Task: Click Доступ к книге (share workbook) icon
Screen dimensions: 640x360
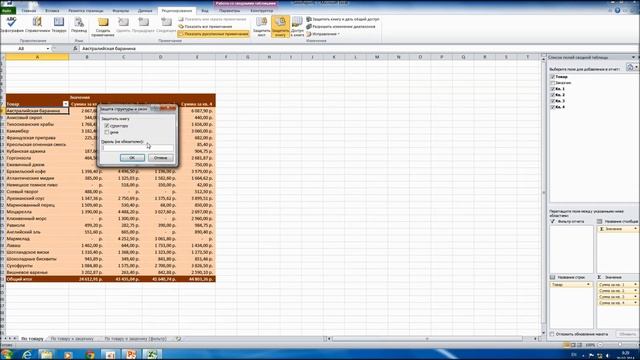Action: pyautogui.click(x=297, y=27)
